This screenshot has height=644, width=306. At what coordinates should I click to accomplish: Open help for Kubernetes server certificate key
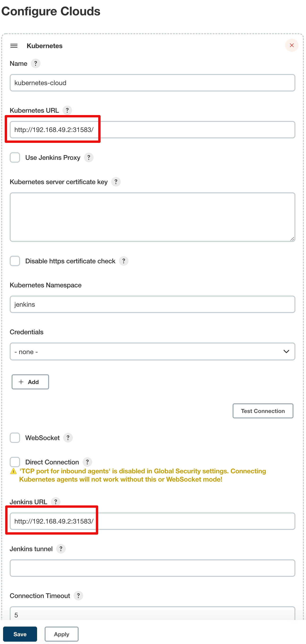pos(116,182)
